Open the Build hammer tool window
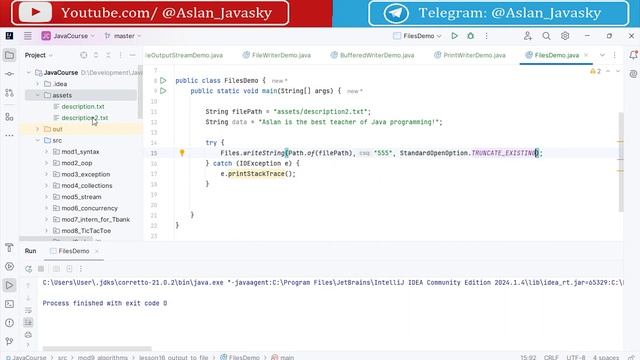 pyautogui.click(x=9, y=248)
